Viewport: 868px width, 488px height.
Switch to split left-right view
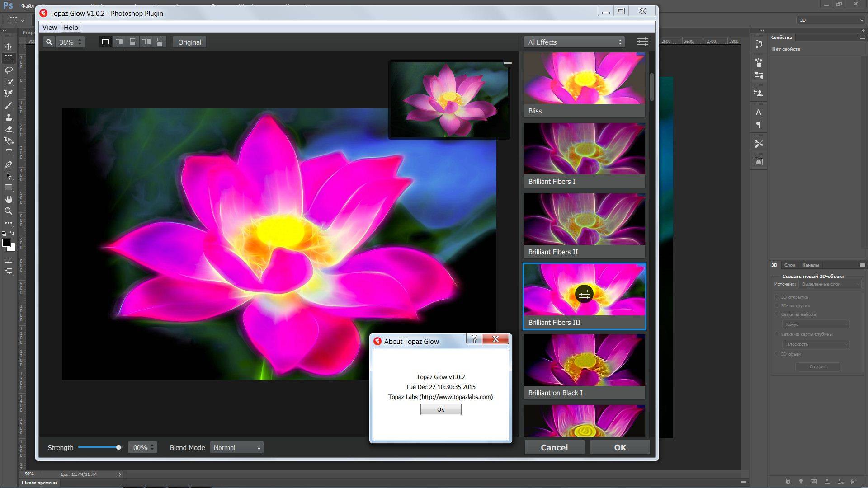[x=119, y=42]
